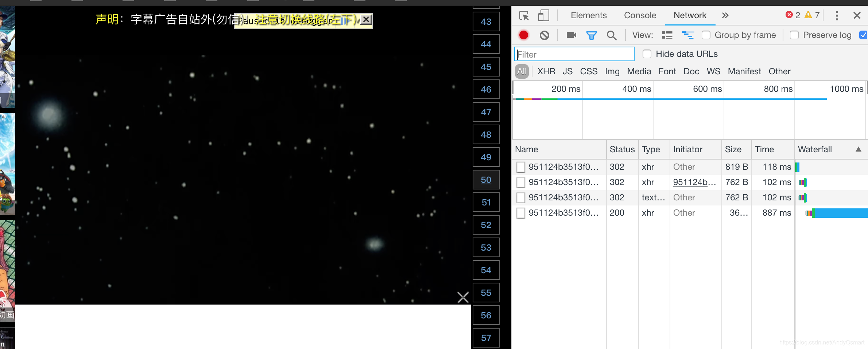Go to episode 57
This screenshot has height=349, width=868.
(x=486, y=338)
